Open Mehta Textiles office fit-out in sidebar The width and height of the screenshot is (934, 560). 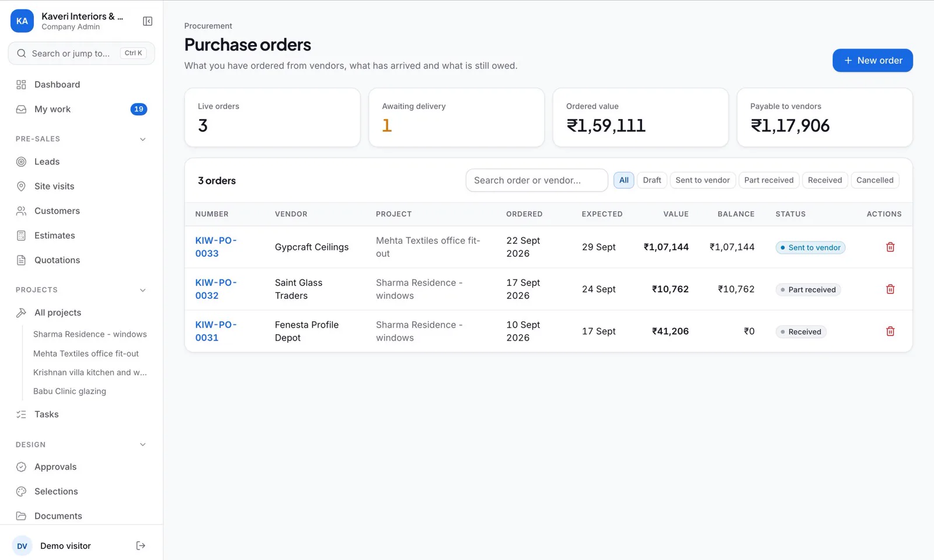[86, 353]
